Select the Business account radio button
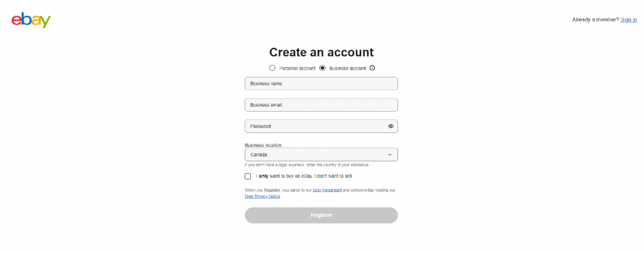The image size is (644, 253). pyautogui.click(x=323, y=68)
